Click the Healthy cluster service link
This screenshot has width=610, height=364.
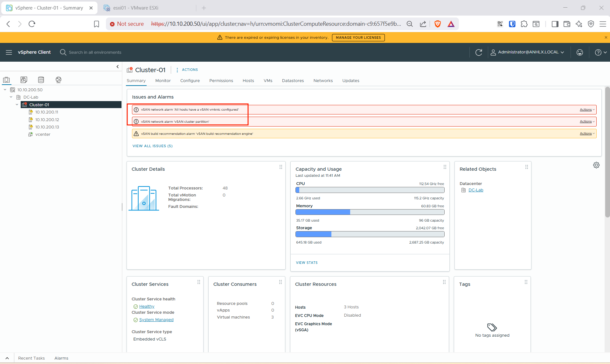[147, 306]
